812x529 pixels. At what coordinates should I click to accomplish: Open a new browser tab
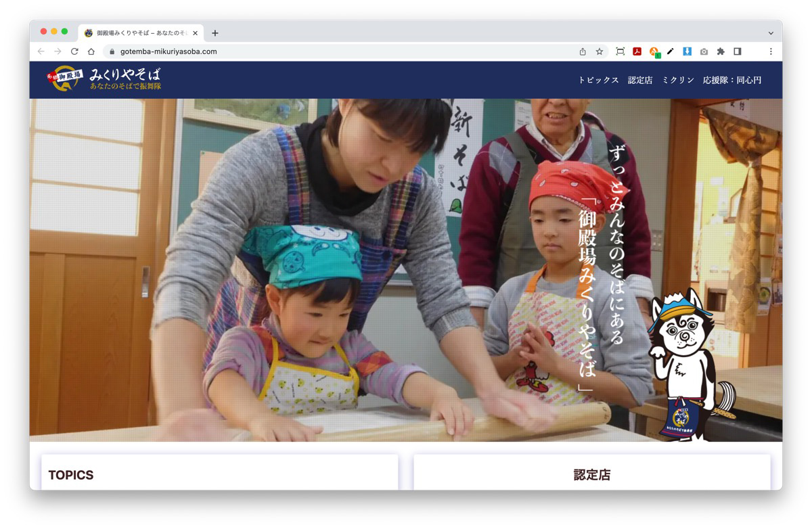(215, 32)
